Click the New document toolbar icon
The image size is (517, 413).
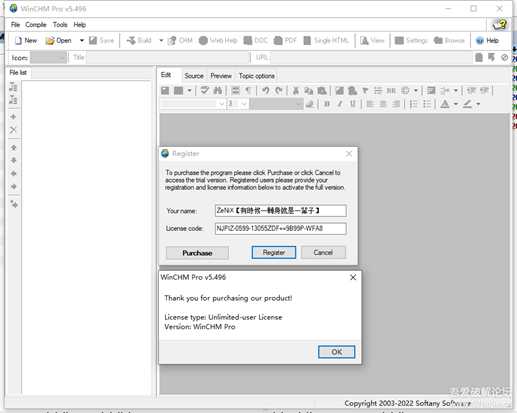tap(18, 41)
